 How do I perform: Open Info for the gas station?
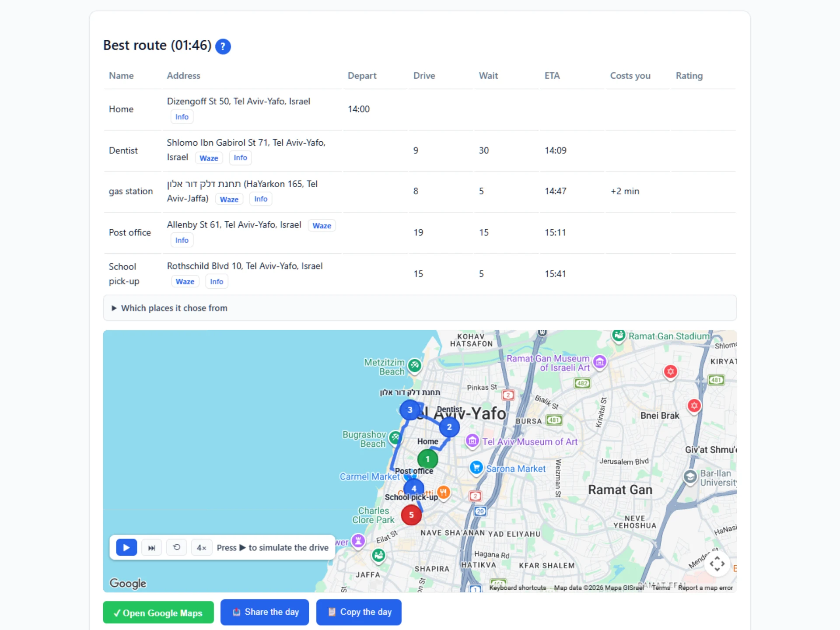point(261,199)
